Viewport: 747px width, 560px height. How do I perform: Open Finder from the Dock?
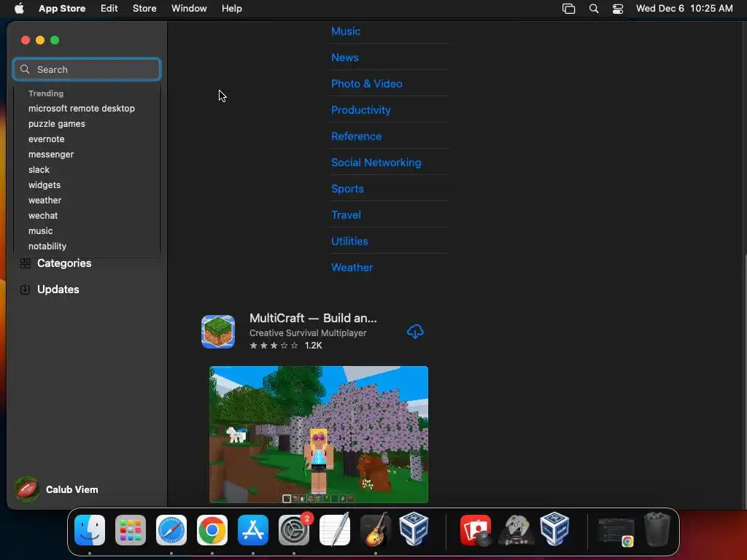(x=90, y=530)
